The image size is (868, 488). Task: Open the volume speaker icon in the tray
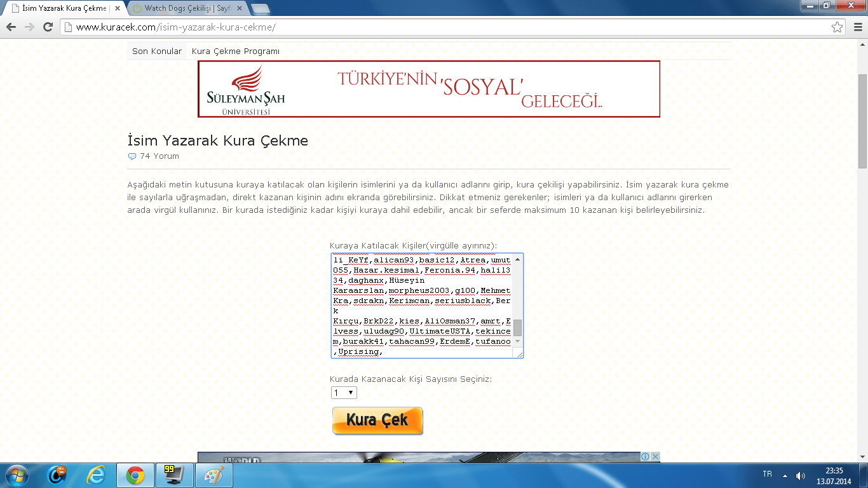801,475
